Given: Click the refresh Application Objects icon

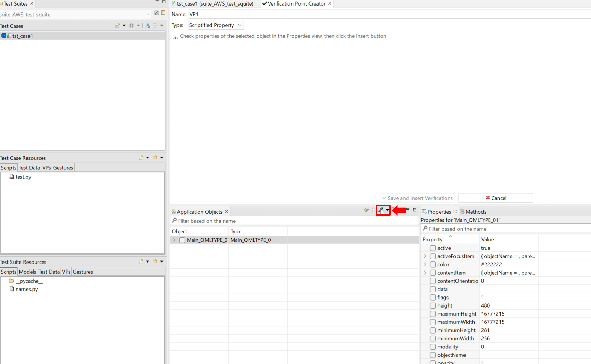Looking at the screenshot, I should point(366,210).
